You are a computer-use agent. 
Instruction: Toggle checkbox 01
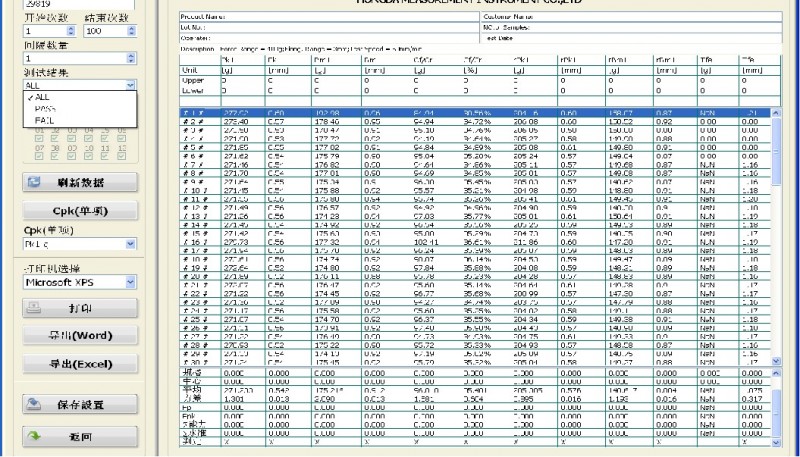(x=39, y=139)
